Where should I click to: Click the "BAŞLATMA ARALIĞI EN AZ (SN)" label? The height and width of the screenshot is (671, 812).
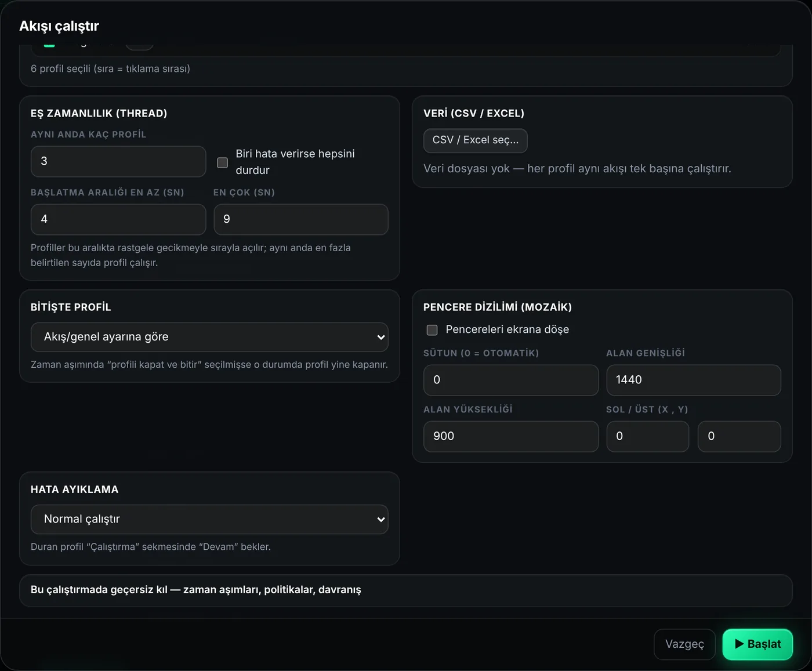click(x=107, y=193)
